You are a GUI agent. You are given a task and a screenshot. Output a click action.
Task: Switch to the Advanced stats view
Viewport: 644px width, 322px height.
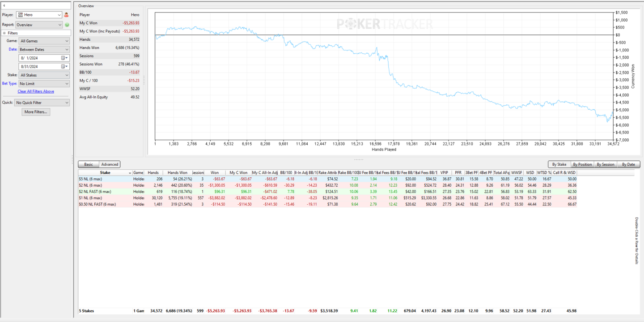click(110, 164)
